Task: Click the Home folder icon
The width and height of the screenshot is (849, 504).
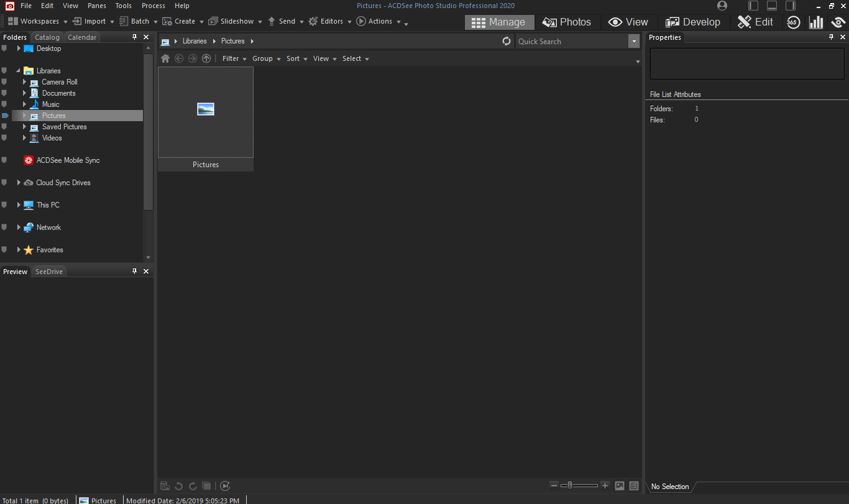Action: (165, 58)
